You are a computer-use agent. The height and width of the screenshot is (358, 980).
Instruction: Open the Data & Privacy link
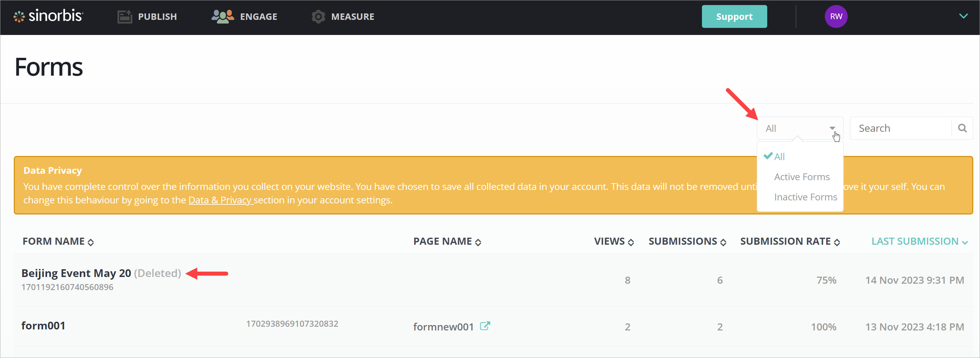(220, 200)
